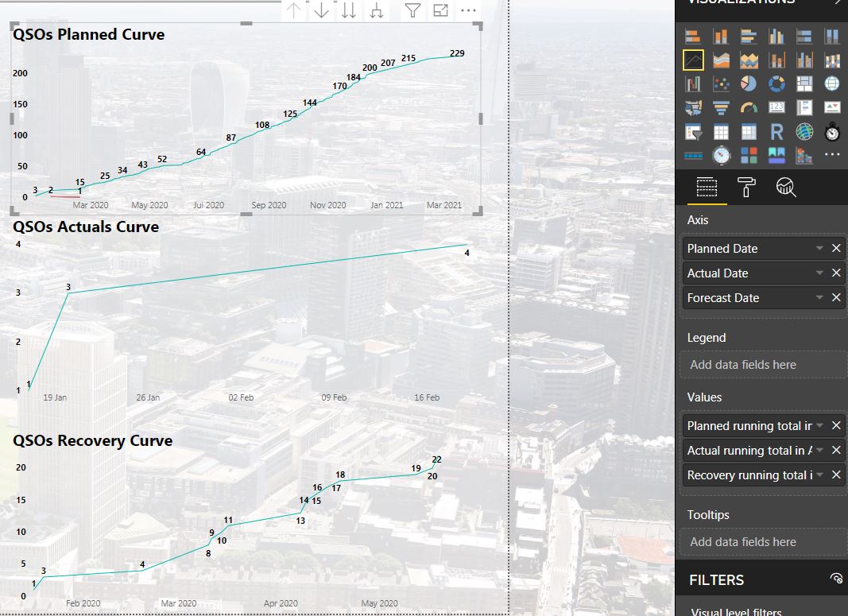Select the Slicer visual

693,131
